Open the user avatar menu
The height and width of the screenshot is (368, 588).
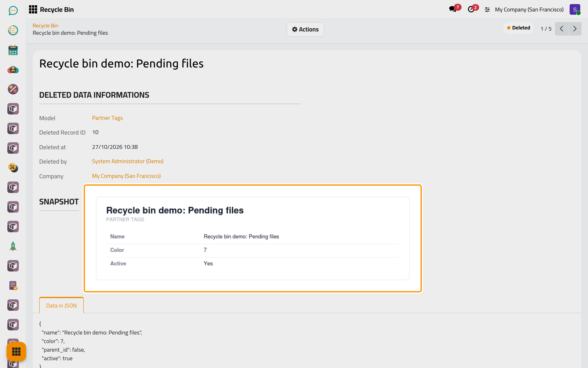coord(575,10)
